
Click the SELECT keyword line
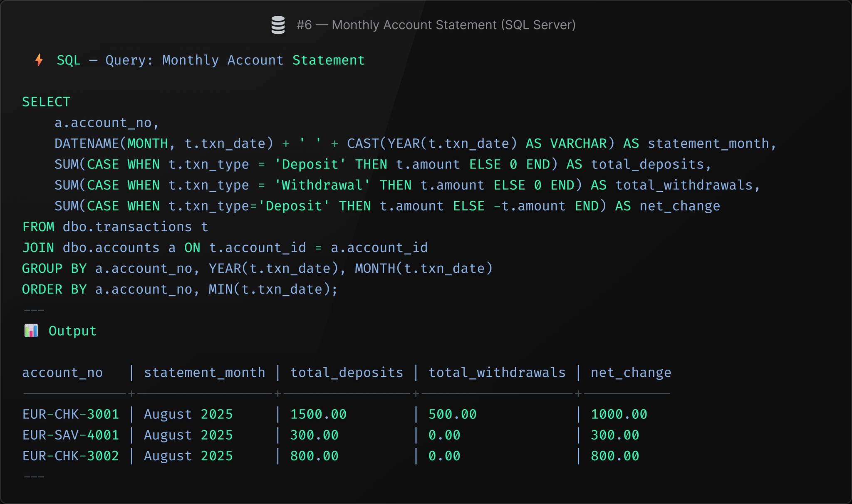click(x=46, y=102)
